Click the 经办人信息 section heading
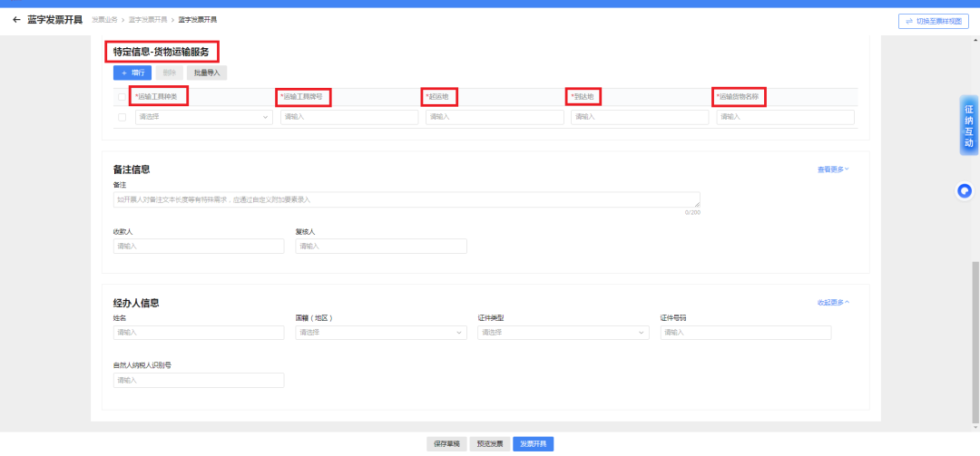The image size is (980, 456). [x=135, y=303]
